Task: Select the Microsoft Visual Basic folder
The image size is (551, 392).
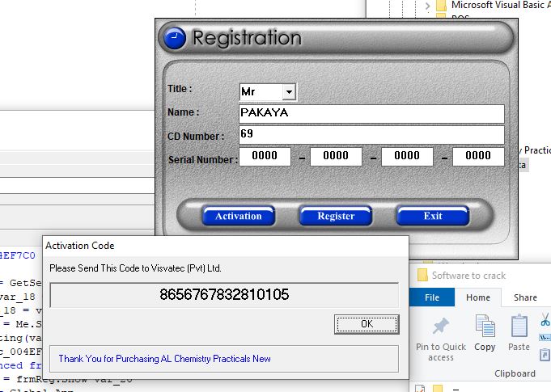Action: point(500,5)
